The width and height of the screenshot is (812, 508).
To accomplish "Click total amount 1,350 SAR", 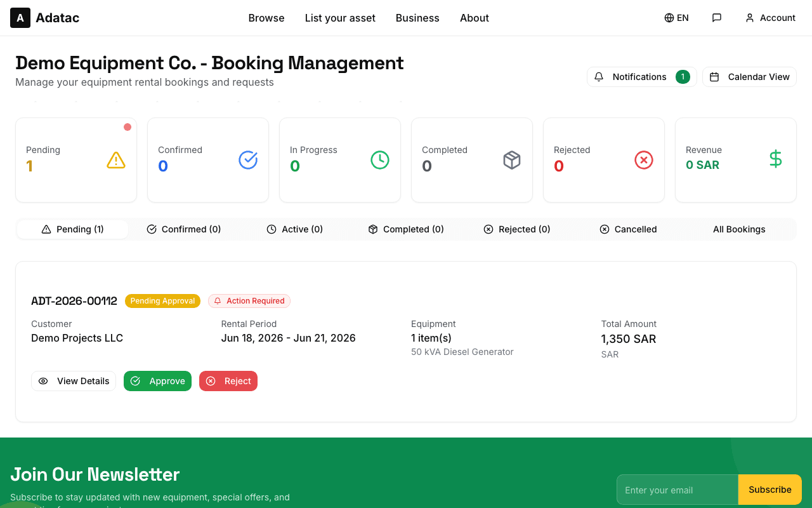I will point(629,338).
